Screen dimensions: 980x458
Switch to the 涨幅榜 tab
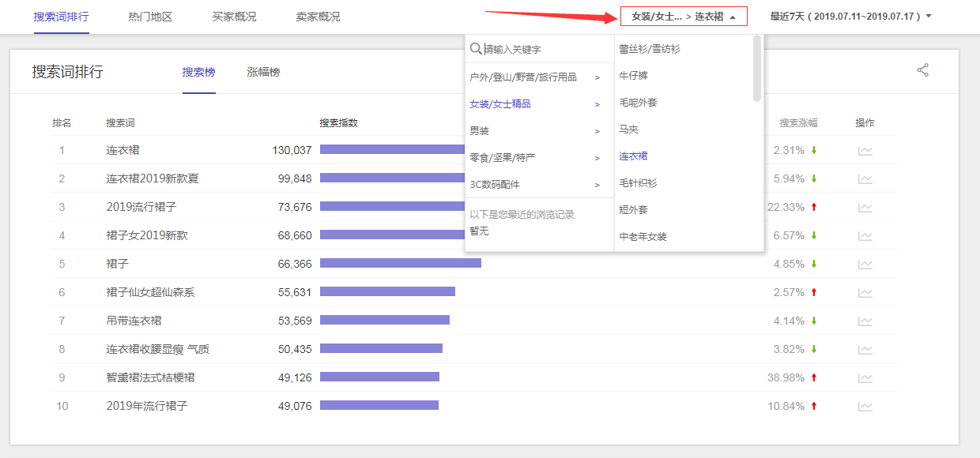[263, 72]
